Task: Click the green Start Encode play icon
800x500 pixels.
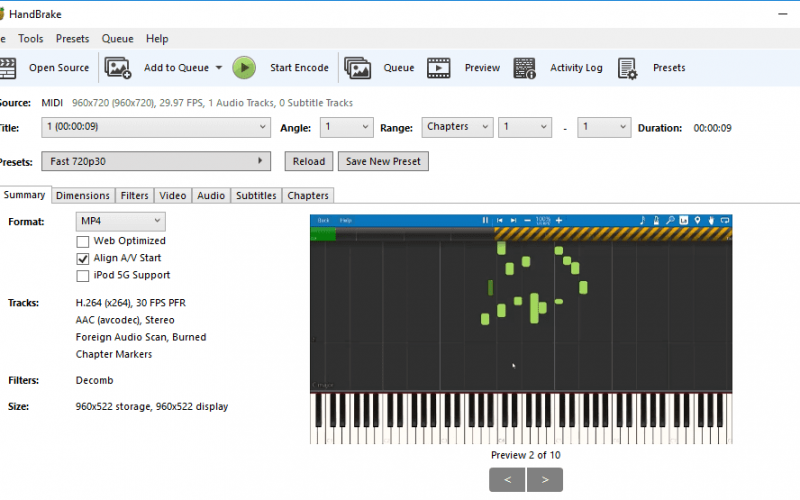Action: 244,68
